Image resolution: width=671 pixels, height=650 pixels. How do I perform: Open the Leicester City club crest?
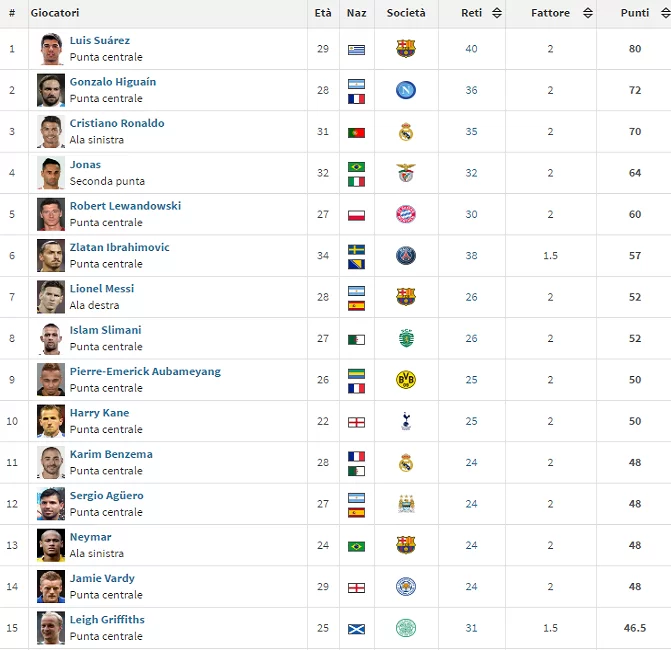point(405,586)
